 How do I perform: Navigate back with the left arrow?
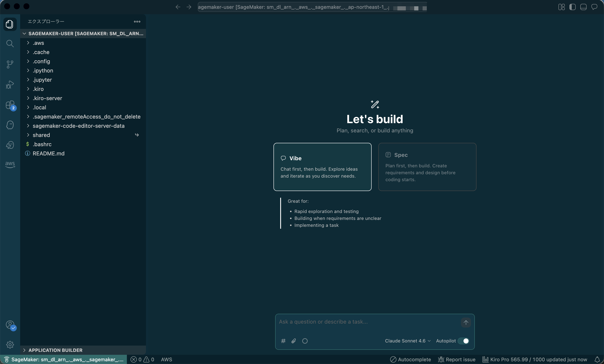(178, 7)
